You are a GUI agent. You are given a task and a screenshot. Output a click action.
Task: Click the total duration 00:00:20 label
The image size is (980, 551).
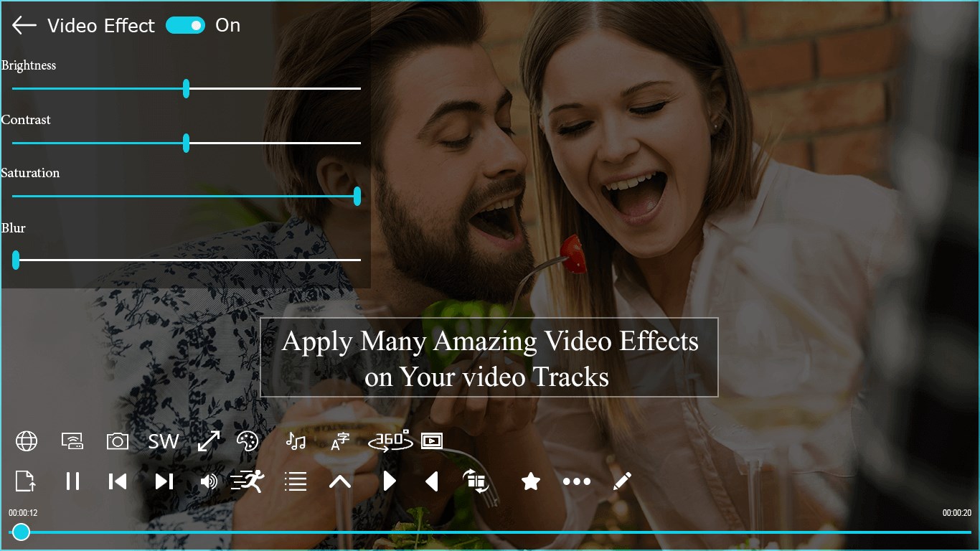(957, 513)
